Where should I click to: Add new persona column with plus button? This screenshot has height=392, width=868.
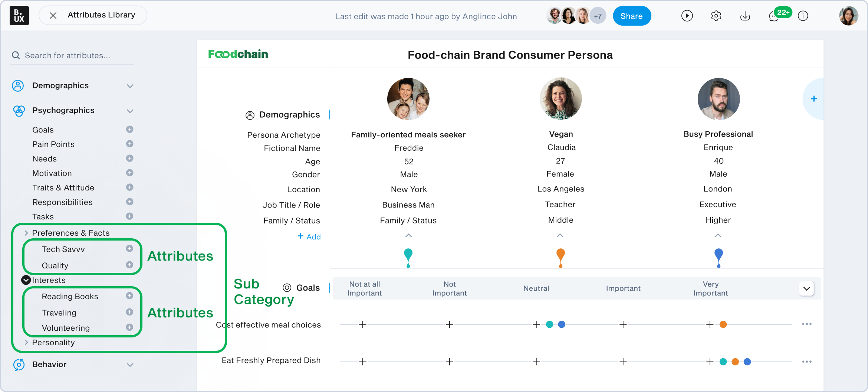pos(814,99)
